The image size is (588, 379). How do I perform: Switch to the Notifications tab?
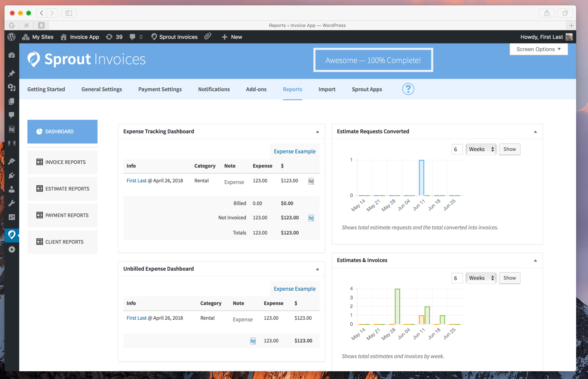pos(214,89)
